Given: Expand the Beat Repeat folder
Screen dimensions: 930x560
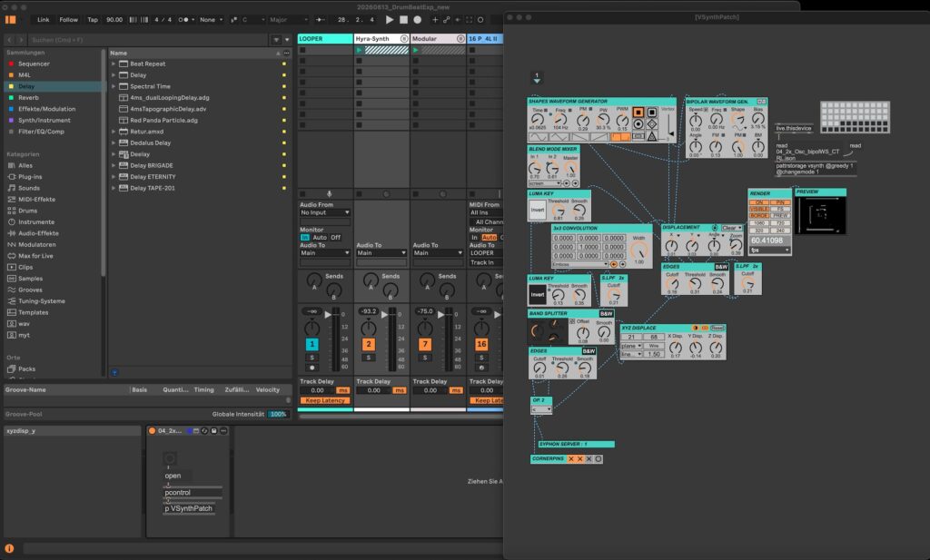Looking at the screenshot, I should click(x=114, y=64).
